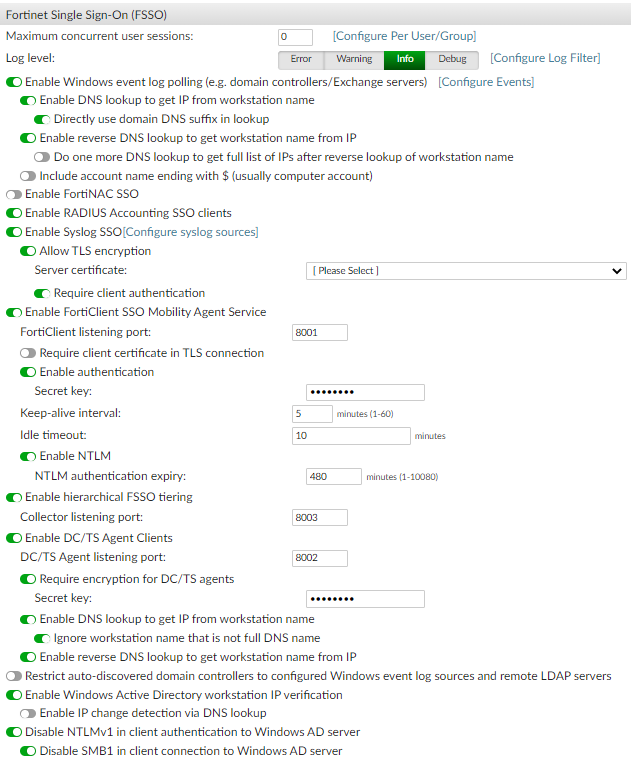Toggle Disable SMB1 in client connection
The width and height of the screenshot is (631, 765).
[28, 751]
